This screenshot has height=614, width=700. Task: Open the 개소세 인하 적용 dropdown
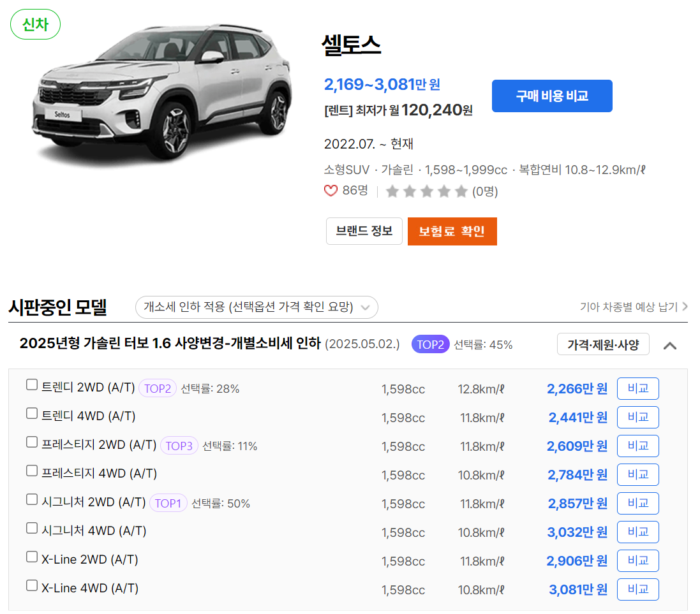[x=257, y=307]
